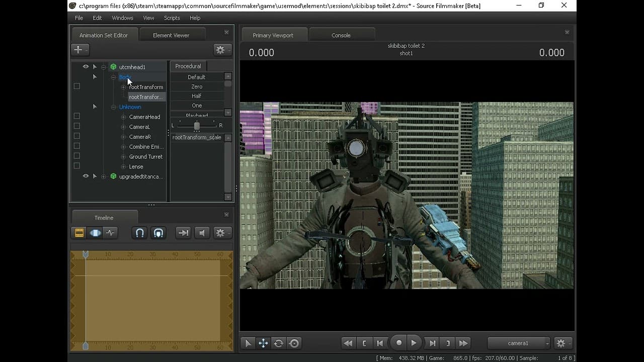The width and height of the screenshot is (644, 362).
Task: Activate the screen-space circle manipulator
Action: [294, 343]
